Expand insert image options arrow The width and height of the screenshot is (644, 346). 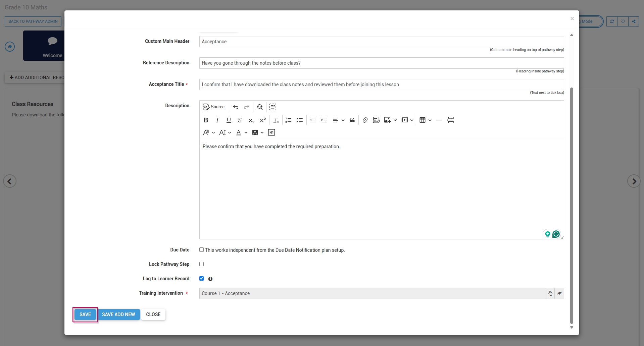click(395, 120)
